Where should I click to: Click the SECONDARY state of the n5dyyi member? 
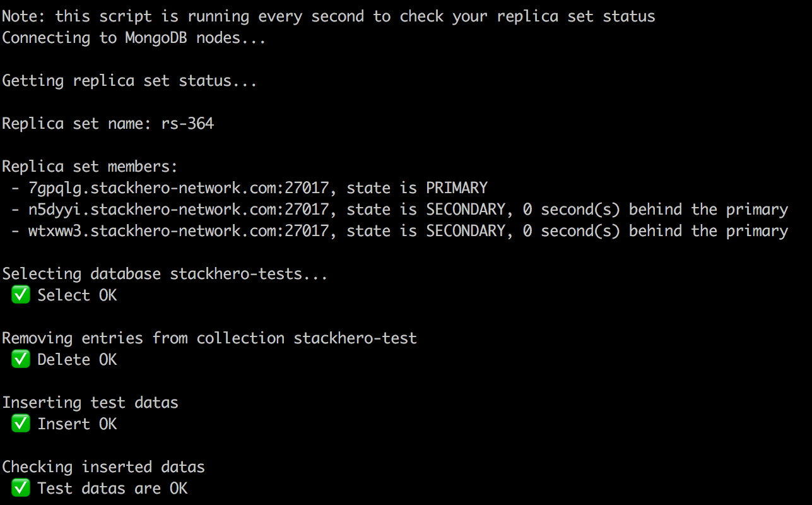point(465,210)
